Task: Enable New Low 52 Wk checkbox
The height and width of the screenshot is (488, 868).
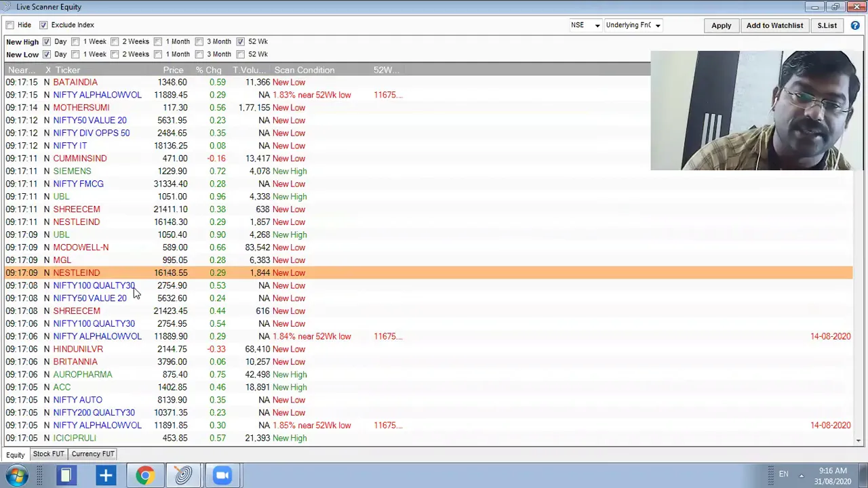Action: tap(240, 54)
